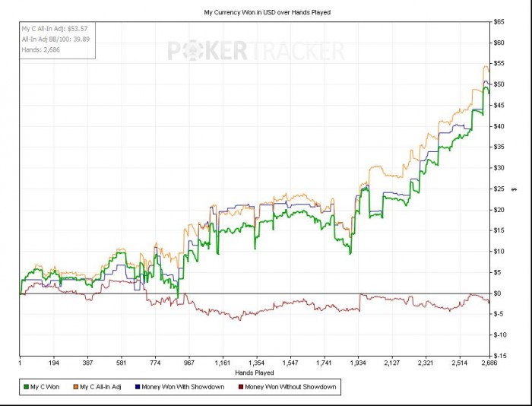The height and width of the screenshot is (406, 532).
Task: Click the $45 y-axis label
Action: [x=499, y=105]
